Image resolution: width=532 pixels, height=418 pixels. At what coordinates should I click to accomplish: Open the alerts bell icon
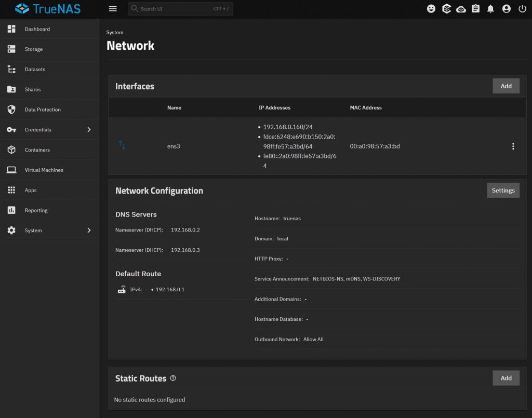[x=490, y=9]
